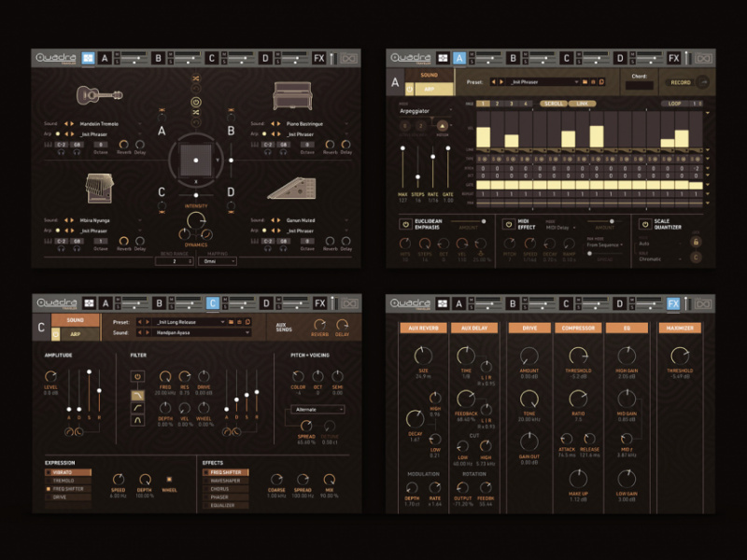Switch to ARP tab in layer A panel

pyautogui.click(x=430, y=88)
